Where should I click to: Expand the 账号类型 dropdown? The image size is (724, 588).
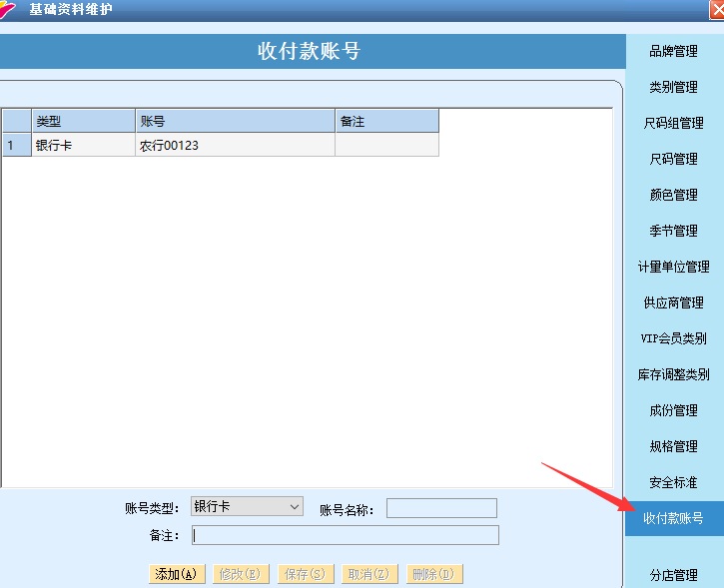tap(247, 506)
